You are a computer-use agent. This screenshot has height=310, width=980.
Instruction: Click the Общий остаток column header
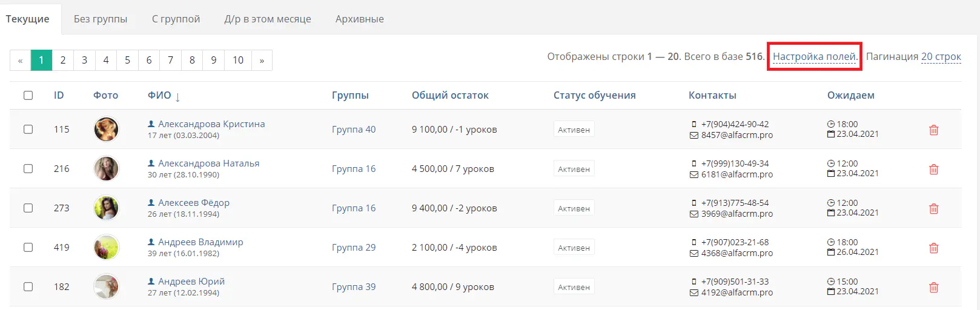point(450,95)
